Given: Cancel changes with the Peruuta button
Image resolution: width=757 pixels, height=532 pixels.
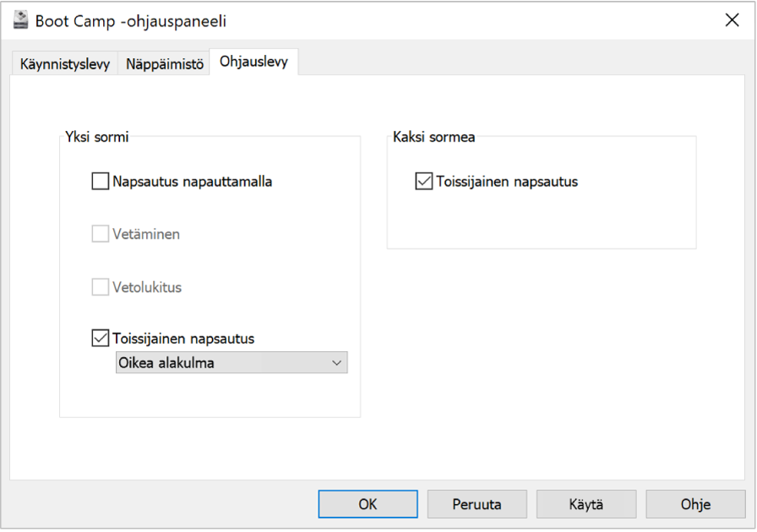Looking at the screenshot, I should (x=477, y=504).
